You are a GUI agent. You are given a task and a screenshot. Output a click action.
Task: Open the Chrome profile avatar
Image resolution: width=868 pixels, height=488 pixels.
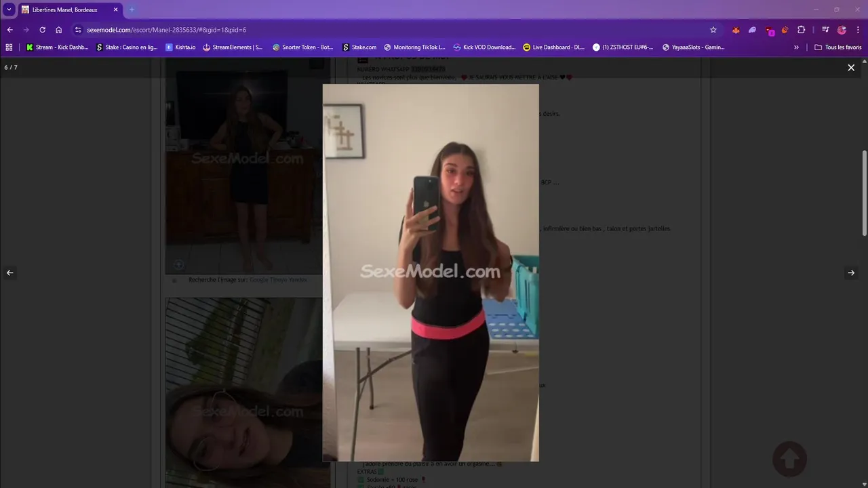point(842,30)
